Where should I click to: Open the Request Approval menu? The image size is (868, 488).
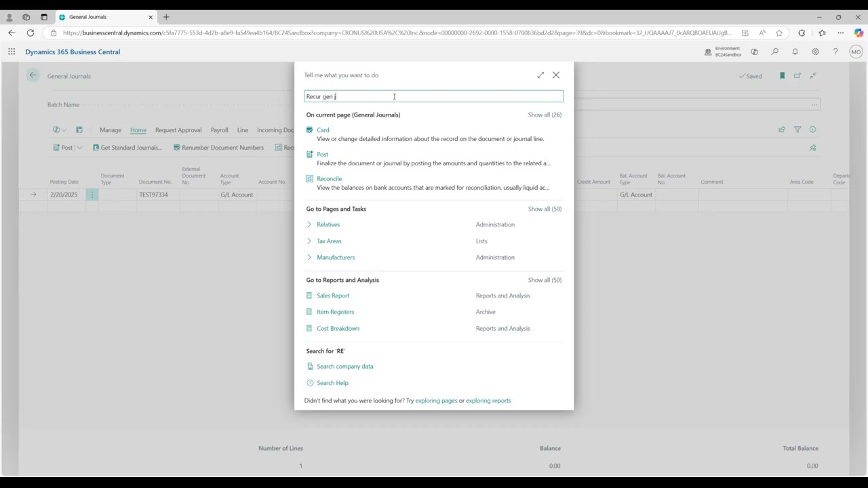click(x=178, y=130)
